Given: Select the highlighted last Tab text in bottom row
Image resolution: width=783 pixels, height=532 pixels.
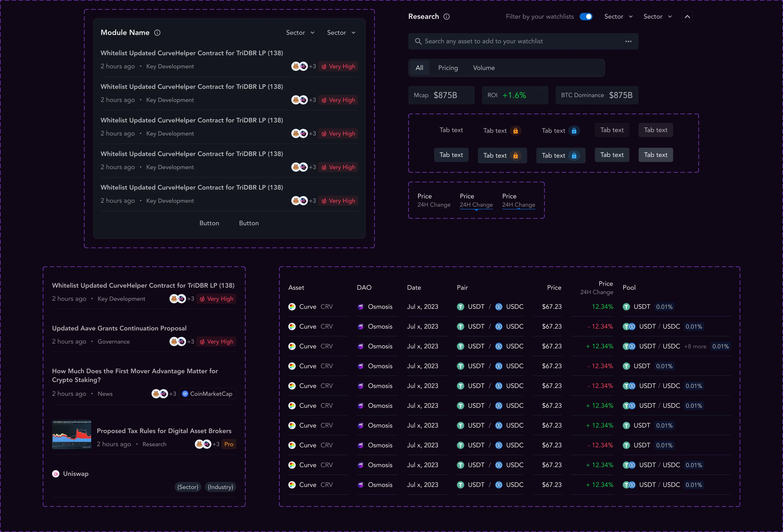Looking at the screenshot, I should click(656, 155).
